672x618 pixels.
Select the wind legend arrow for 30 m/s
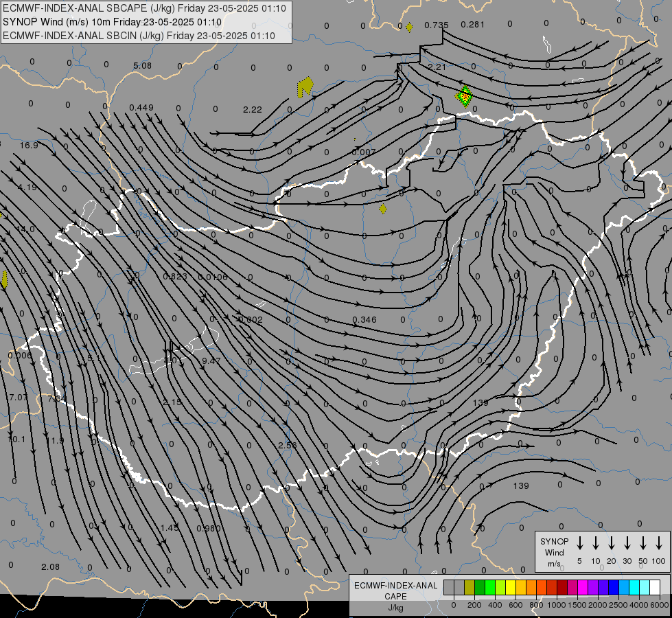tap(627, 543)
